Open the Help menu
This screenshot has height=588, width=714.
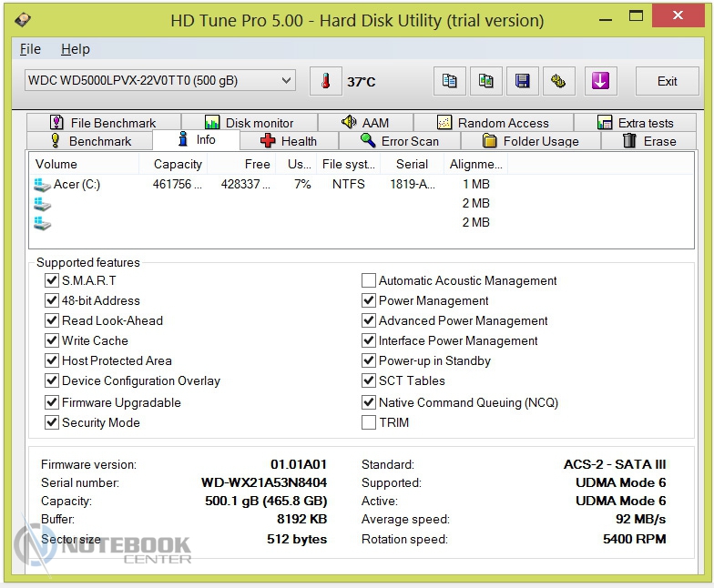(x=75, y=49)
